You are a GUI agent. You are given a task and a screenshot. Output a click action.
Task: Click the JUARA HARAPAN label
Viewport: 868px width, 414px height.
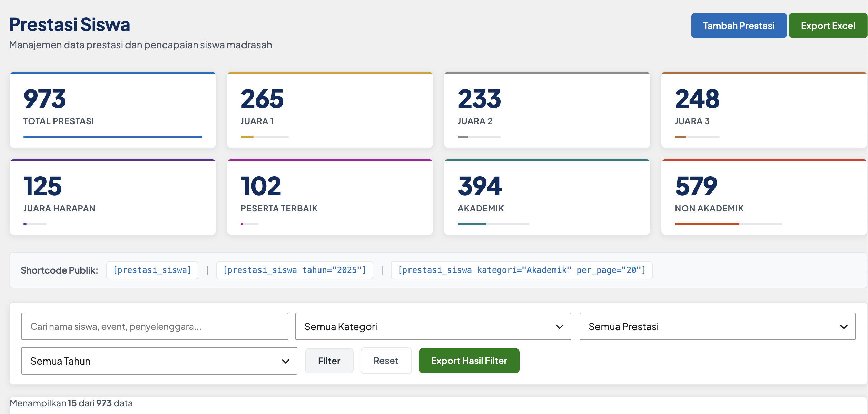[59, 208]
